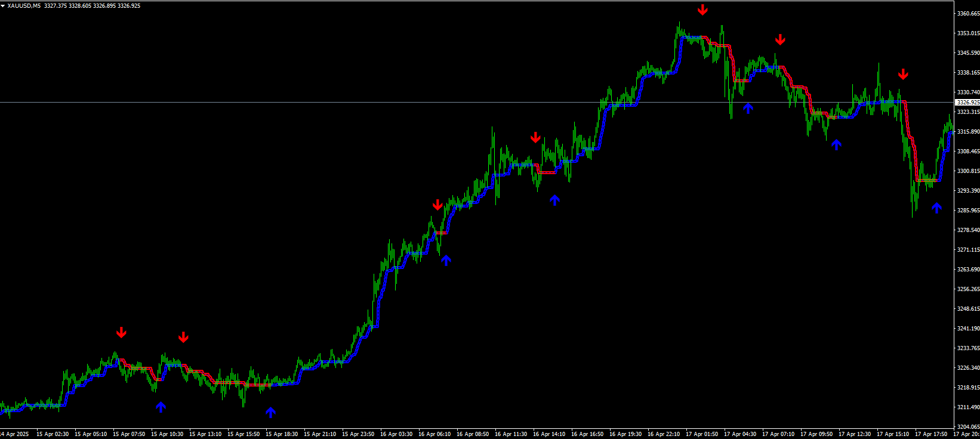The height and width of the screenshot is (439, 980).
Task: Click the 3345.590 price scale label
Action: coord(968,53)
